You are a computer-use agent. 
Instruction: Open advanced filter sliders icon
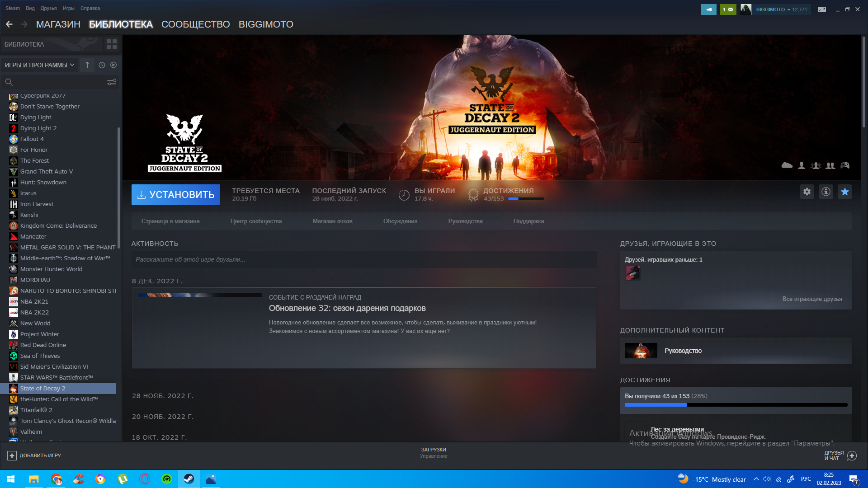[112, 82]
